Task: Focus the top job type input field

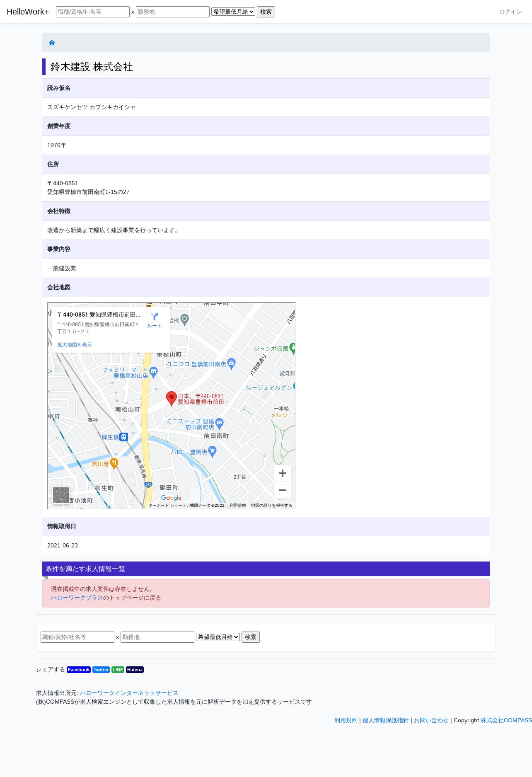Action: click(93, 12)
